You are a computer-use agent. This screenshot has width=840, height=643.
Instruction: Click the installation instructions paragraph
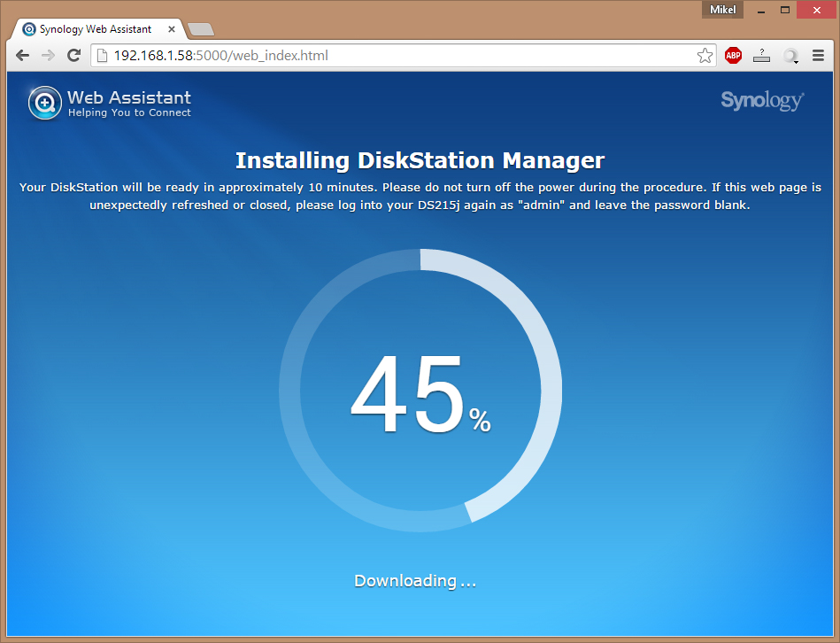pyautogui.click(x=420, y=196)
